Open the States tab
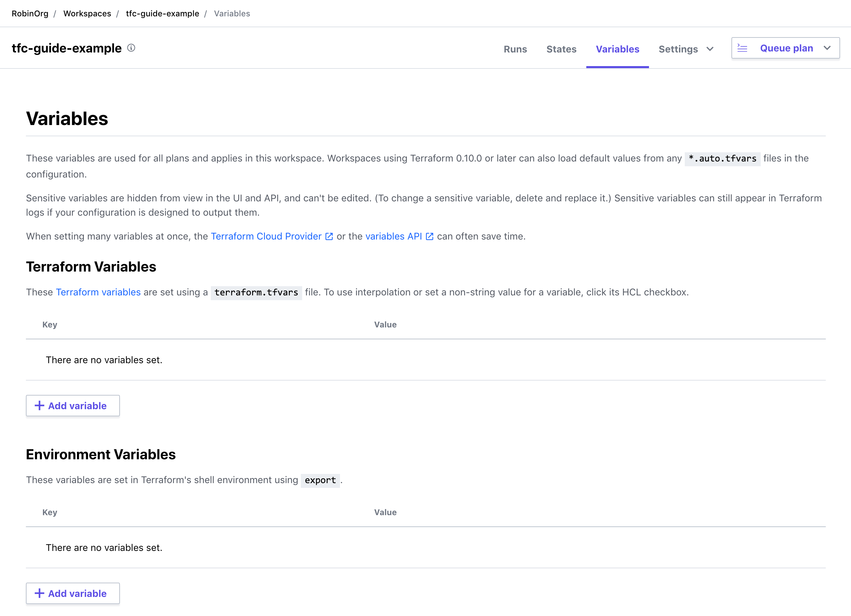Screen dimensions: 851x616 click(561, 49)
